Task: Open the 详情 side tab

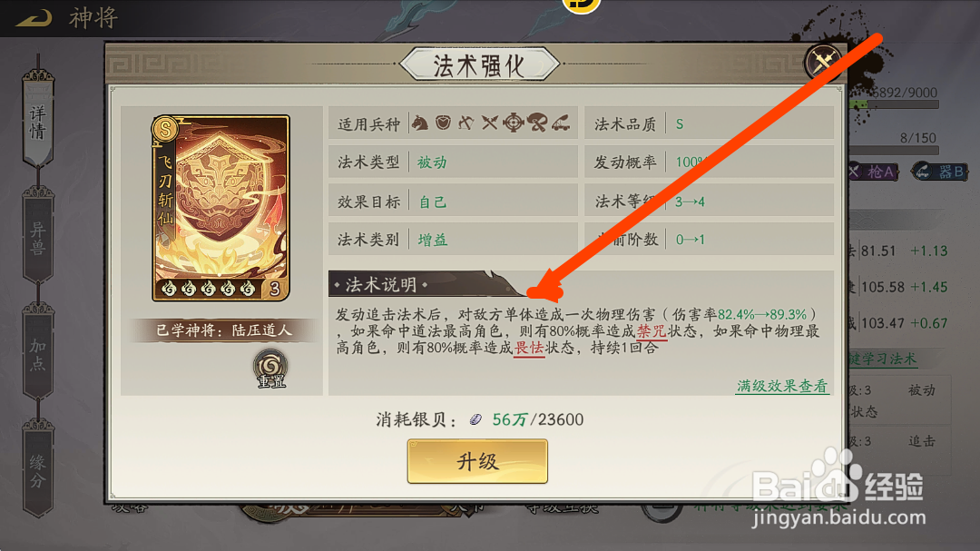Action: pyautogui.click(x=37, y=120)
